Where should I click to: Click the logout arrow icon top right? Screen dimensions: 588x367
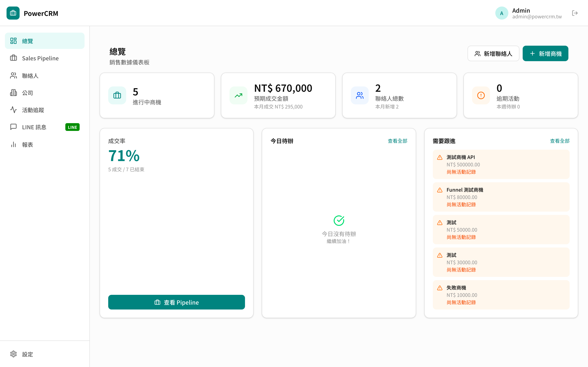pos(575,13)
